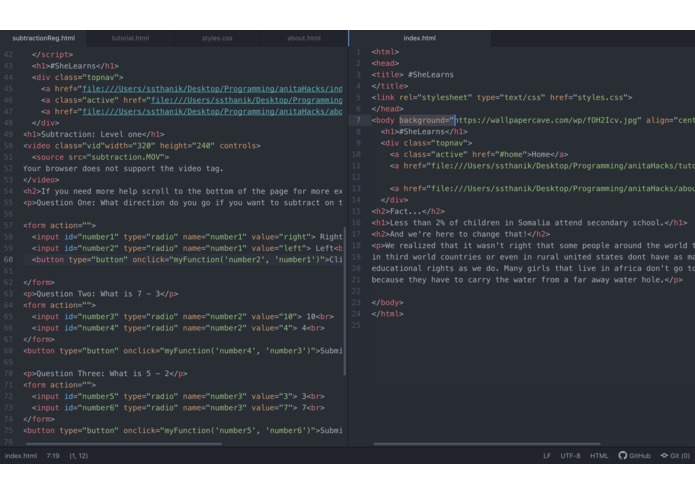Click line number 7 in right gutter
Viewport: 695px width, 494px height.
tap(358, 120)
